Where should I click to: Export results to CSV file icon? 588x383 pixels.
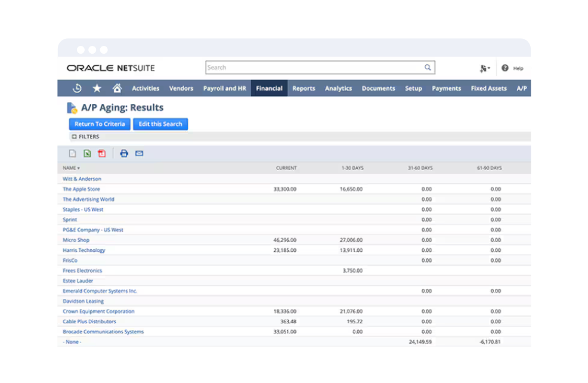point(73,153)
